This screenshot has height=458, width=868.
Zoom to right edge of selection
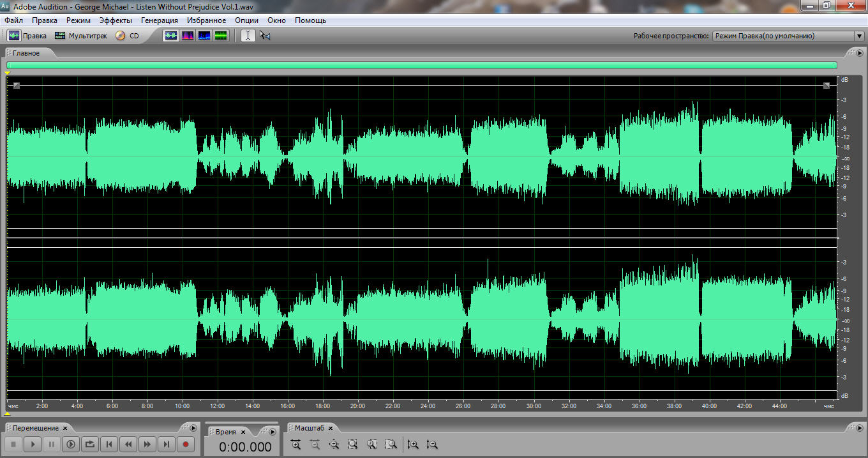[391, 445]
